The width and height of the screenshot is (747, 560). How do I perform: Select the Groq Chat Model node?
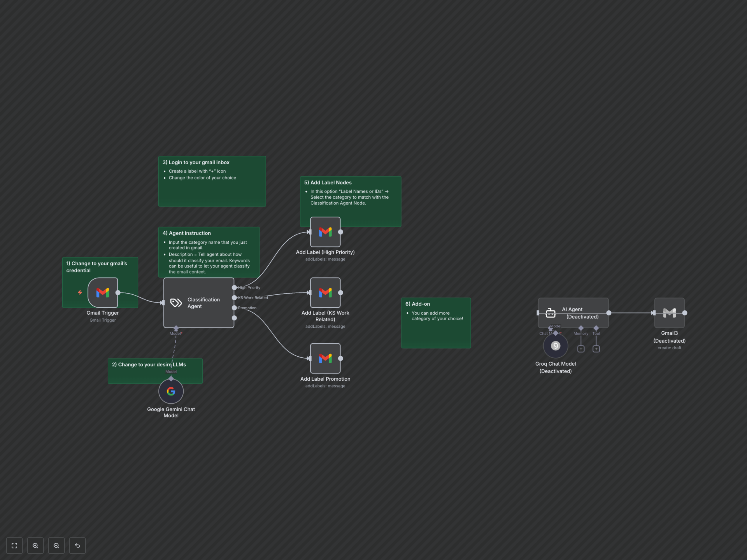point(556,346)
